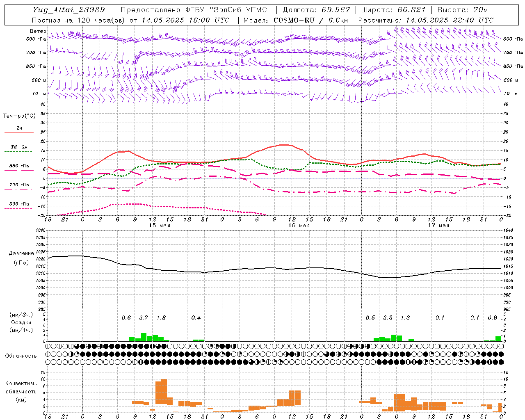Click the solid red line sample under 2м legend
The width and height of the screenshot is (525, 420).
(x=19, y=133)
